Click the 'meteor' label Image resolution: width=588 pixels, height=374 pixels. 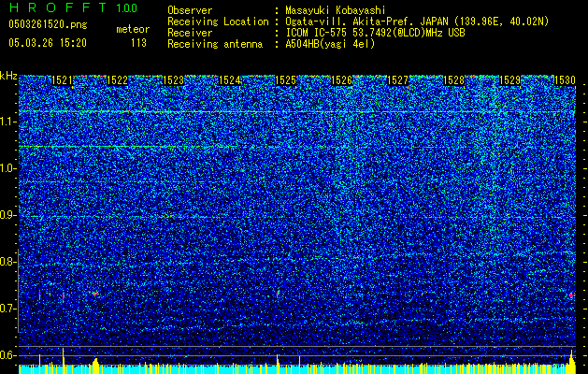pyautogui.click(x=133, y=29)
